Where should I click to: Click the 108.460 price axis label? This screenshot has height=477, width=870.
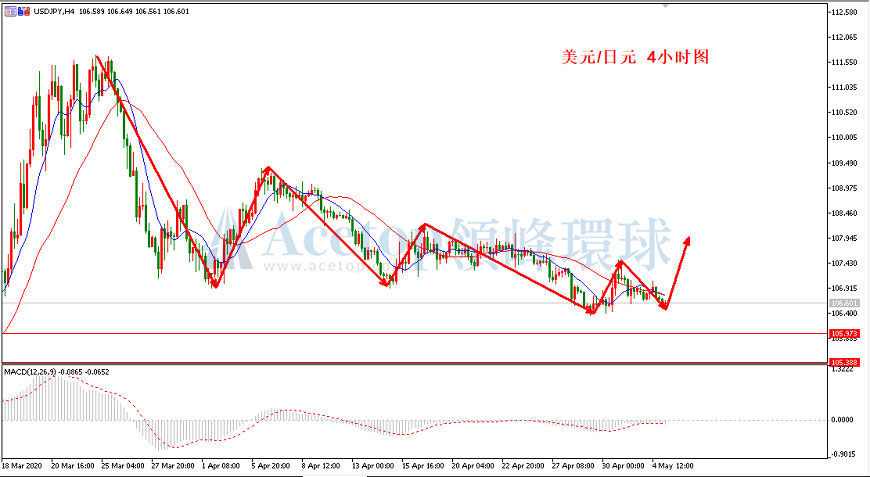(846, 213)
